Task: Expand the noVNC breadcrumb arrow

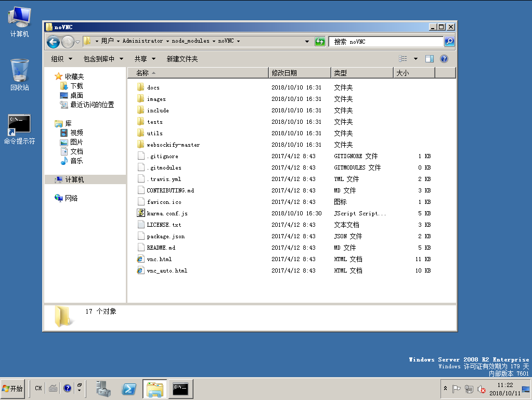Action: (238, 41)
